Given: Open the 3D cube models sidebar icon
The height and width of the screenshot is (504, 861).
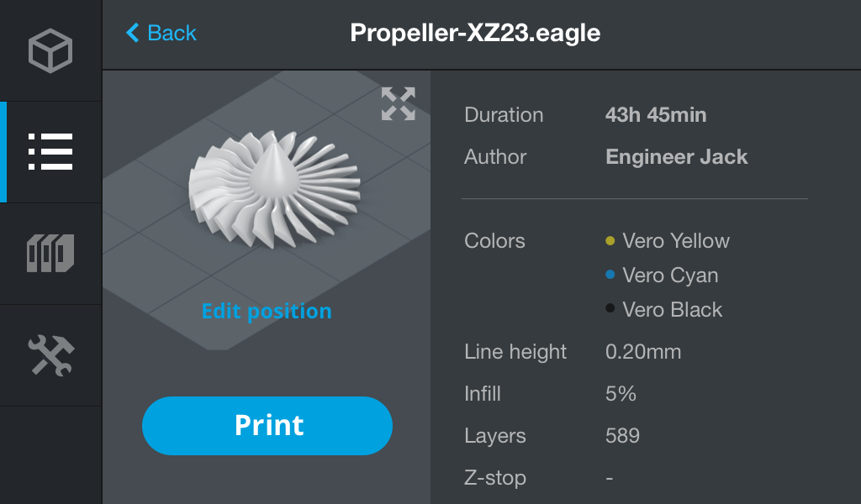Looking at the screenshot, I should (x=50, y=50).
